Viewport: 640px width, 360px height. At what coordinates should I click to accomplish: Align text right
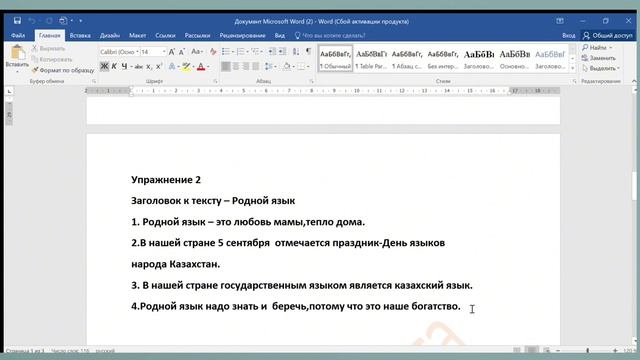click(x=246, y=66)
